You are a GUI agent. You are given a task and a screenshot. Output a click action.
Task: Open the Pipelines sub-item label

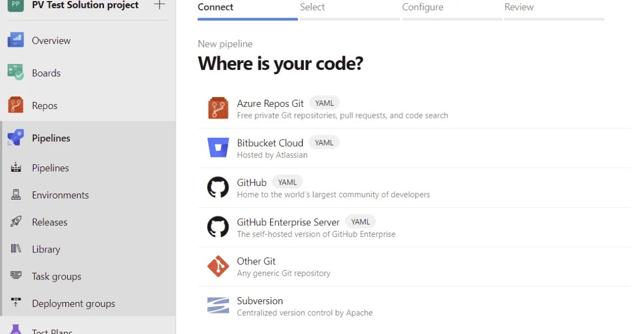click(51, 168)
